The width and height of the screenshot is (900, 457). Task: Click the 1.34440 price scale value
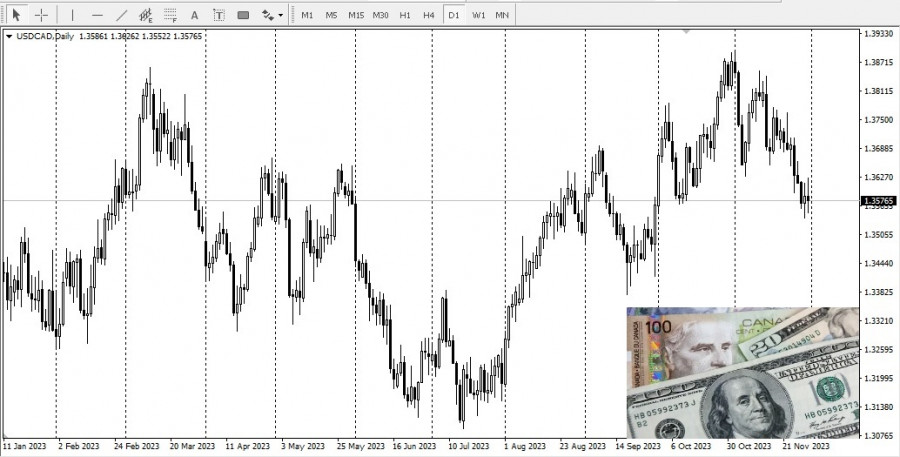click(878, 263)
